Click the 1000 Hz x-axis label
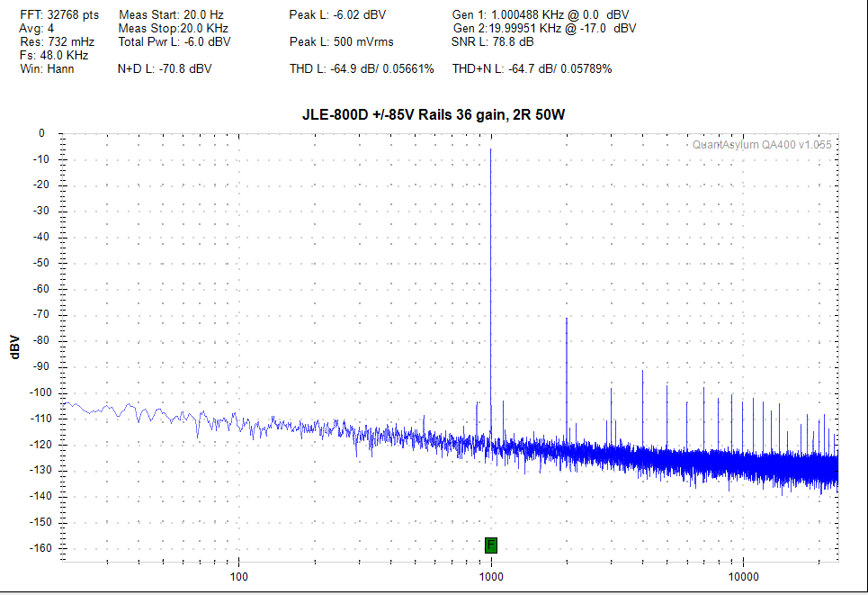 (x=491, y=577)
